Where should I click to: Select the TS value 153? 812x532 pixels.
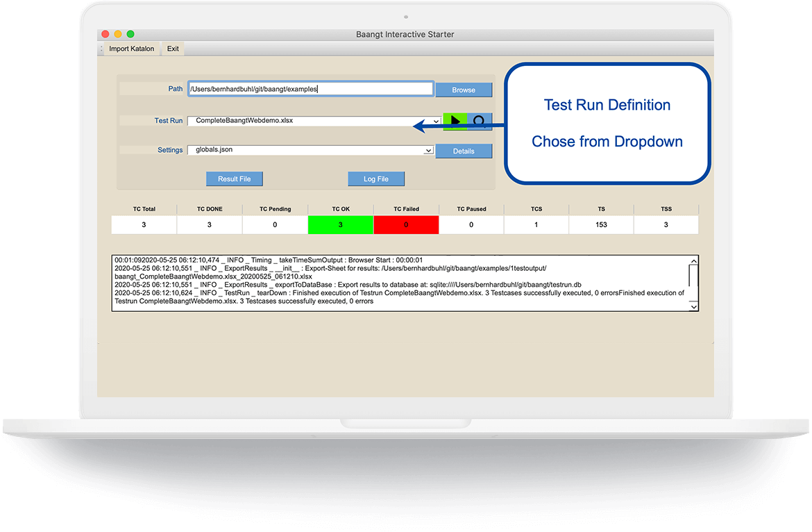point(601,225)
